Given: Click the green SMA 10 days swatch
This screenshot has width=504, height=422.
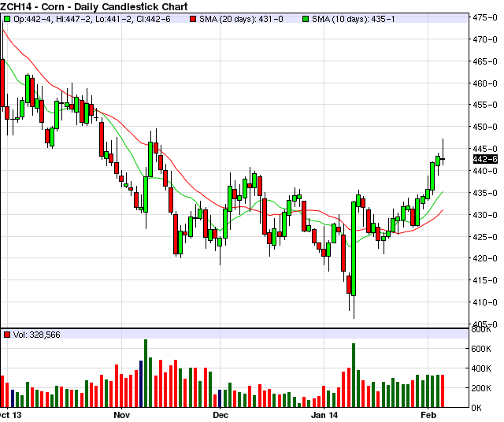Looking at the screenshot, I should click(306, 19).
